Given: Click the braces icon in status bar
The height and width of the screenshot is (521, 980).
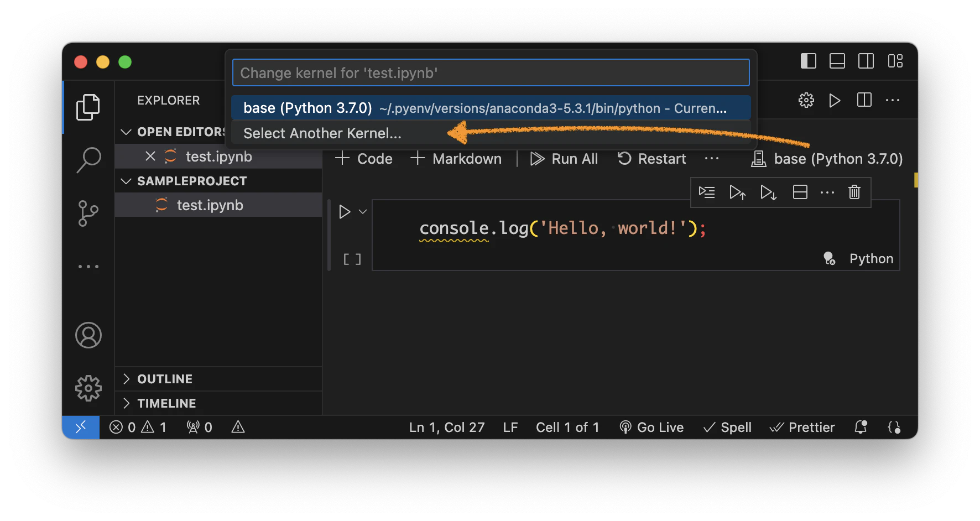Looking at the screenshot, I should [x=894, y=427].
